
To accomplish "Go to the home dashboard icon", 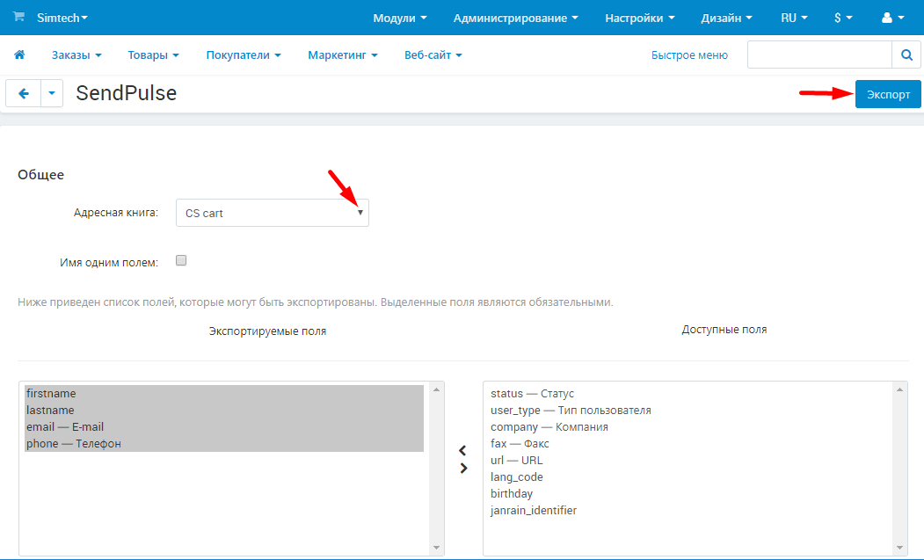I will point(19,55).
